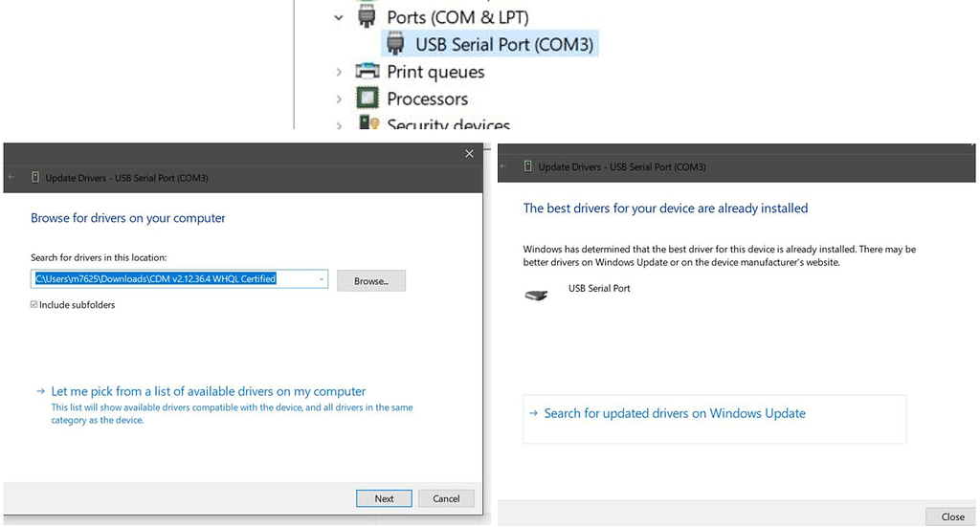Click the Processors chip icon

(367, 99)
